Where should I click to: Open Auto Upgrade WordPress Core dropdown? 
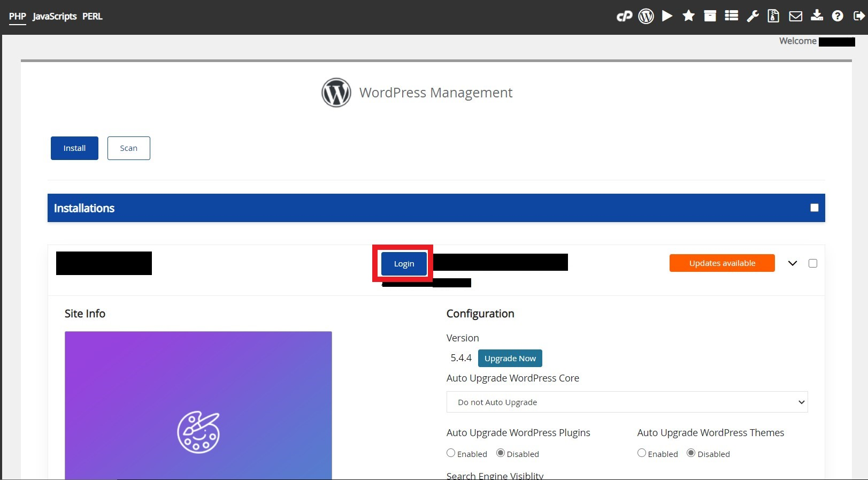click(627, 402)
